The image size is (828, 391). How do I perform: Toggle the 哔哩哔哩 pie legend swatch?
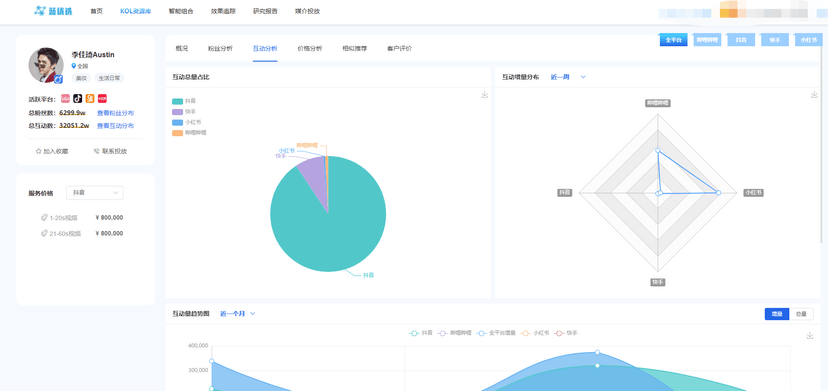click(x=178, y=133)
